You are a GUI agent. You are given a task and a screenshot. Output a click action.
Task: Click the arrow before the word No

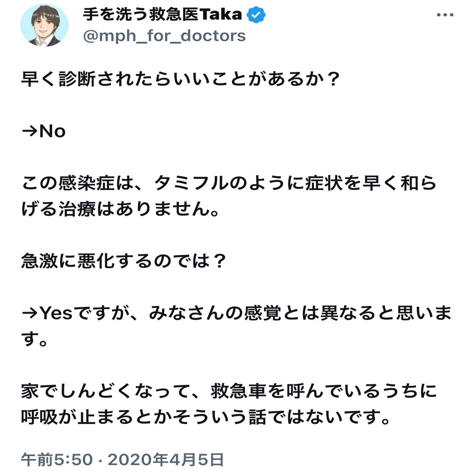30,132
